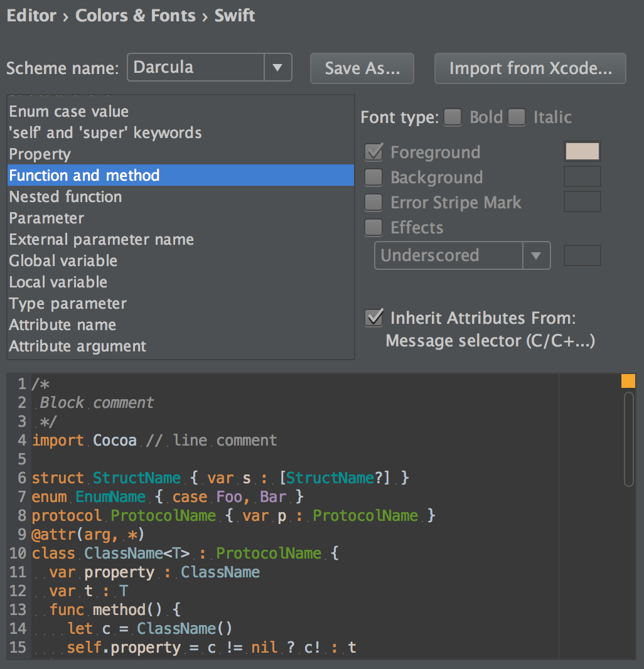Disable the Foreground attribute
The image size is (644, 669).
pos(373,152)
